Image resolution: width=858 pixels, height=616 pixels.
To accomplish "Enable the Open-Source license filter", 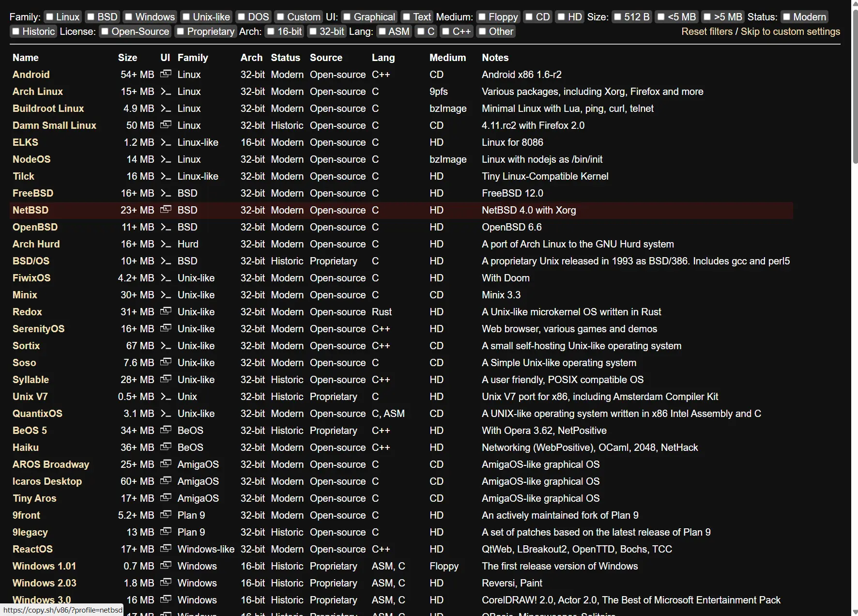I will tap(105, 31).
